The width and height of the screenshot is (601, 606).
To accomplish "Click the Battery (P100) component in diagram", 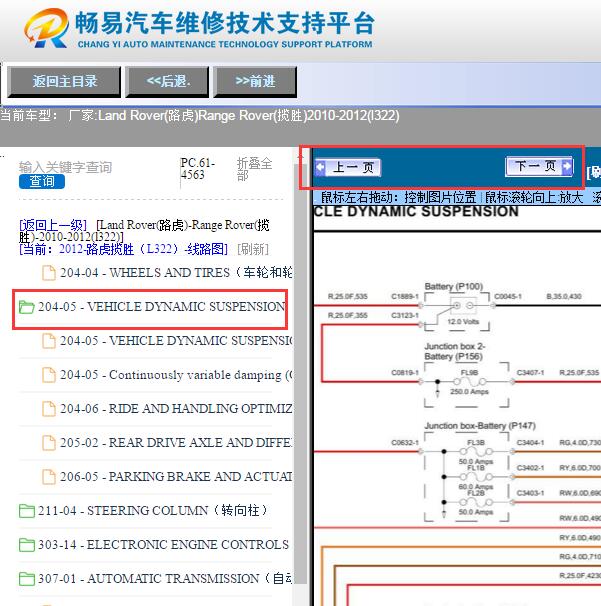I will click(457, 311).
